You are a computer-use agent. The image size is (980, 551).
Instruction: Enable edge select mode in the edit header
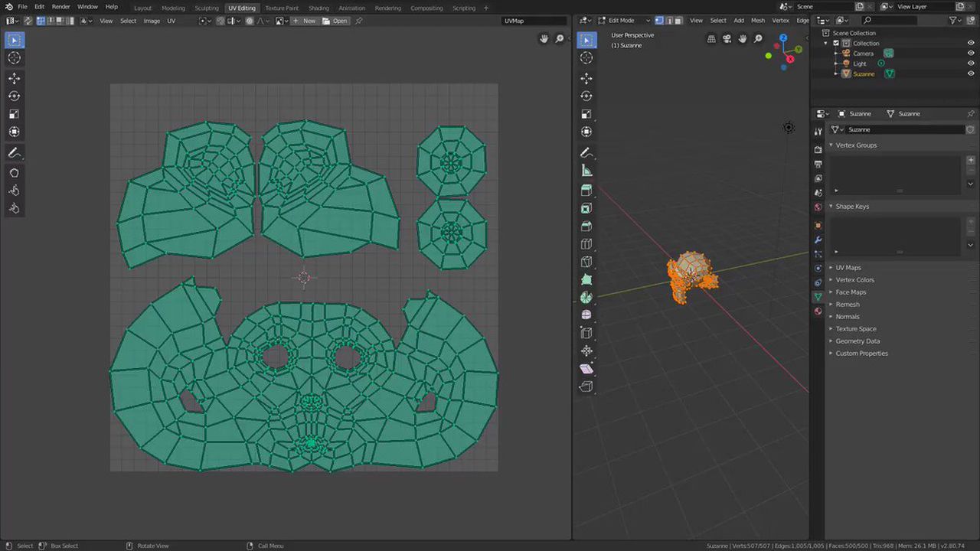click(669, 20)
